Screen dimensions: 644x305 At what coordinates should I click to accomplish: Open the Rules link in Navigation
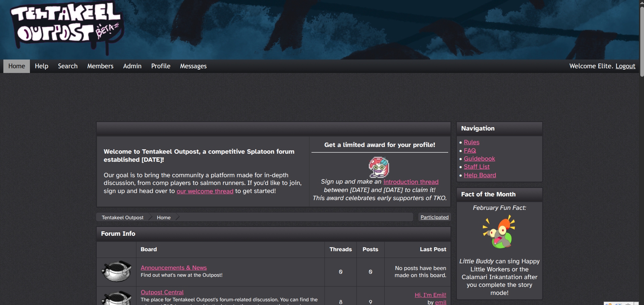[471, 142]
